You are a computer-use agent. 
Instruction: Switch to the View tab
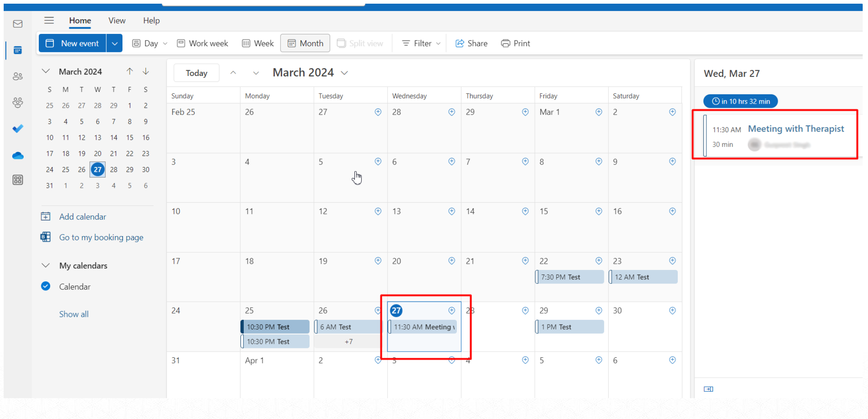pos(117,20)
